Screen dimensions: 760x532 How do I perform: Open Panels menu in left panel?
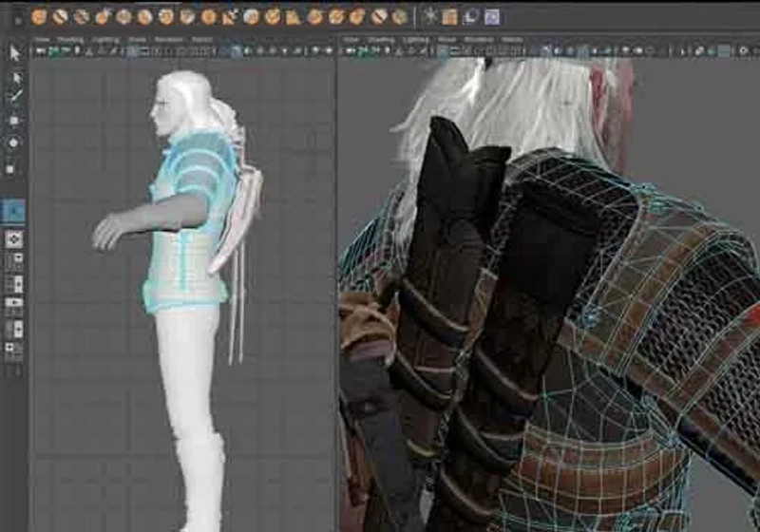[201, 40]
